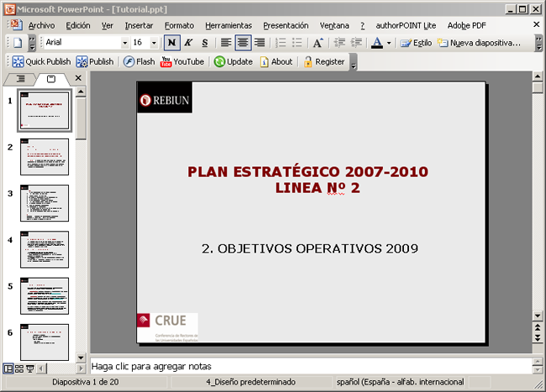Select slide 5 thumbnail
The height and width of the screenshot is (392, 546).
click(x=45, y=296)
